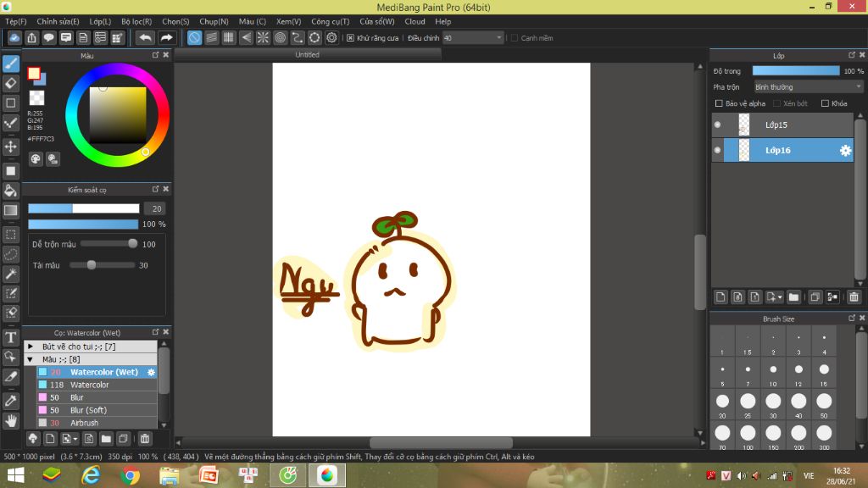Select Airbrush brush
Image resolution: width=868 pixels, height=488 pixels.
(97, 423)
